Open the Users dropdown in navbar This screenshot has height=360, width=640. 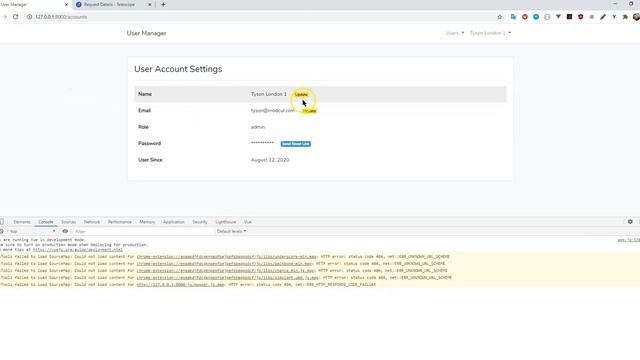pos(455,33)
